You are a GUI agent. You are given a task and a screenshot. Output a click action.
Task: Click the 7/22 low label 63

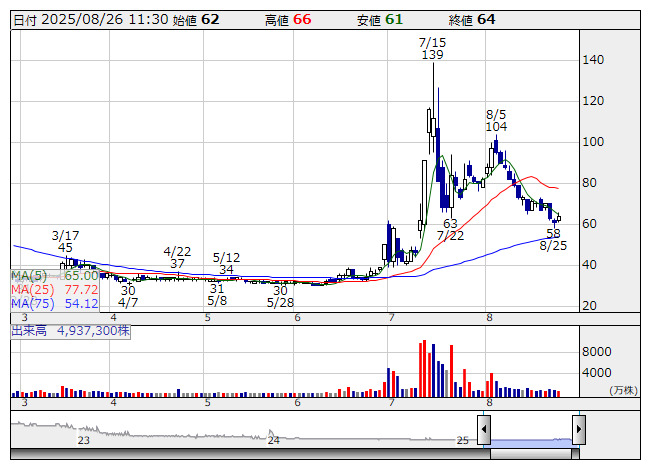pos(450,223)
